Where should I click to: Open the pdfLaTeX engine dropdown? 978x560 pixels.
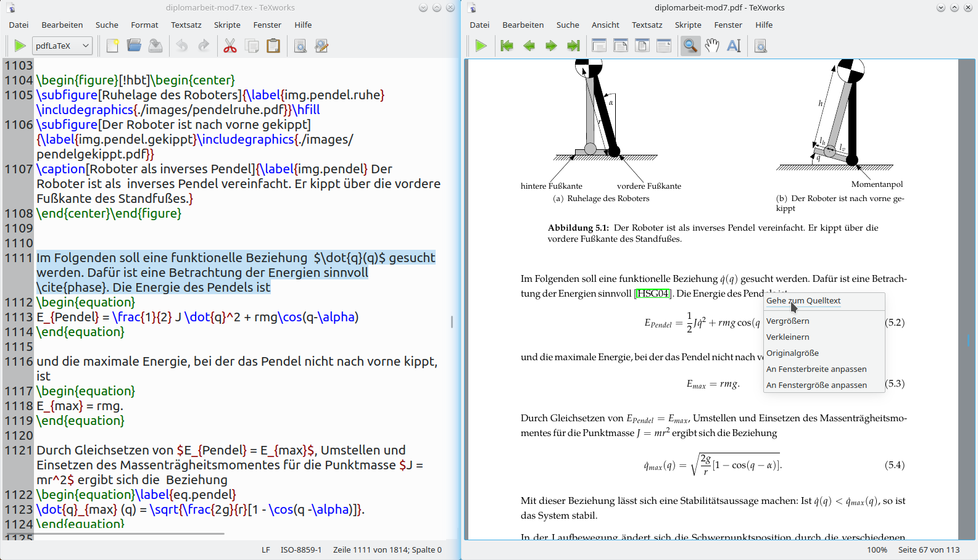[x=62, y=46]
